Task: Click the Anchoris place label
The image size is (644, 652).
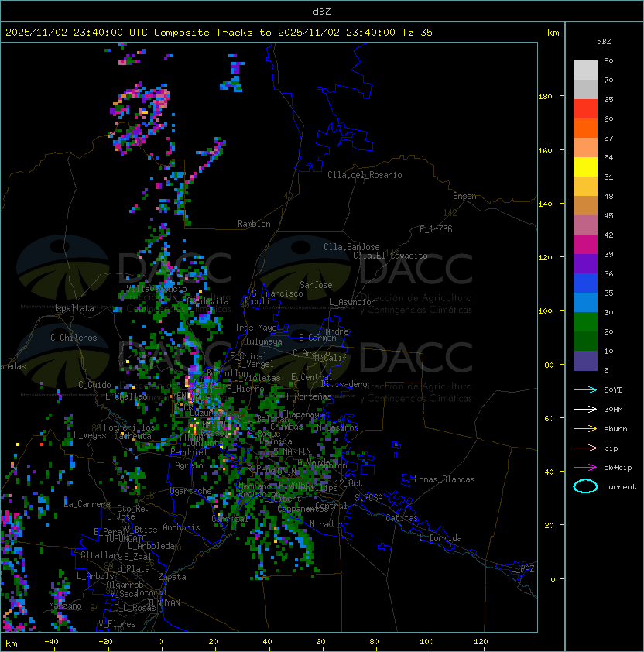Action: (181, 527)
